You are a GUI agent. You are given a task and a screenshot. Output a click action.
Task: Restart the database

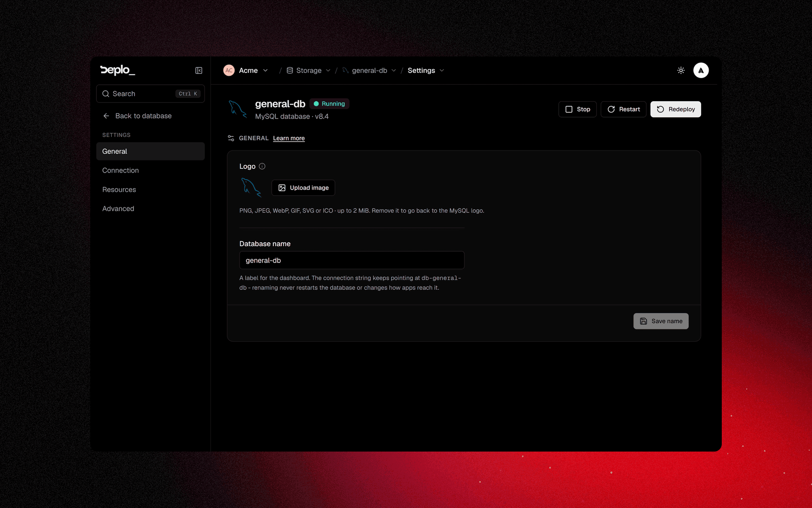(624, 109)
